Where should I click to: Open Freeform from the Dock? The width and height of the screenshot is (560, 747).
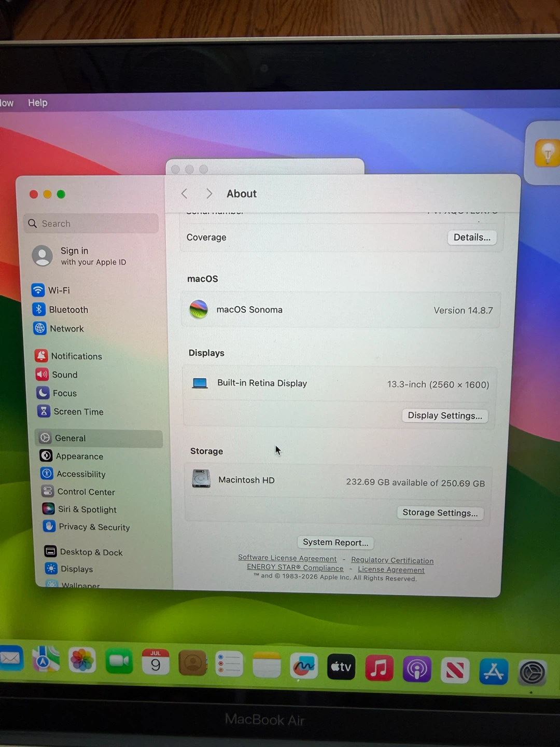[304, 666]
